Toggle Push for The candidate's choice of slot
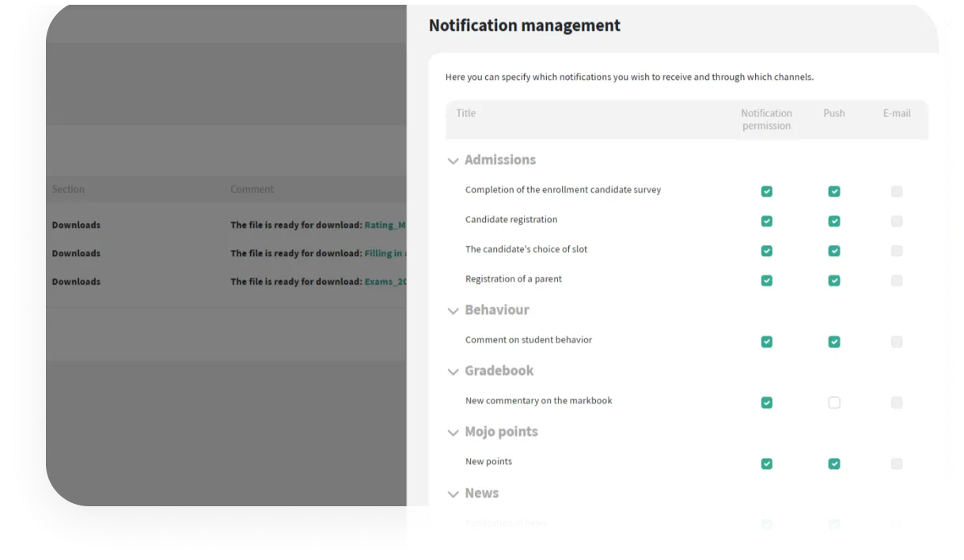The height and width of the screenshot is (560, 964). pos(834,251)
